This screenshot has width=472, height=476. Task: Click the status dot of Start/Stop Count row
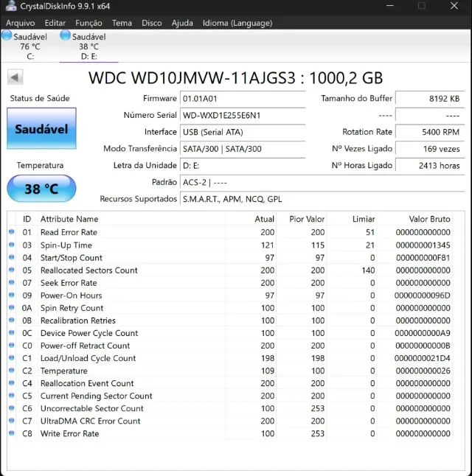point(12,257)
